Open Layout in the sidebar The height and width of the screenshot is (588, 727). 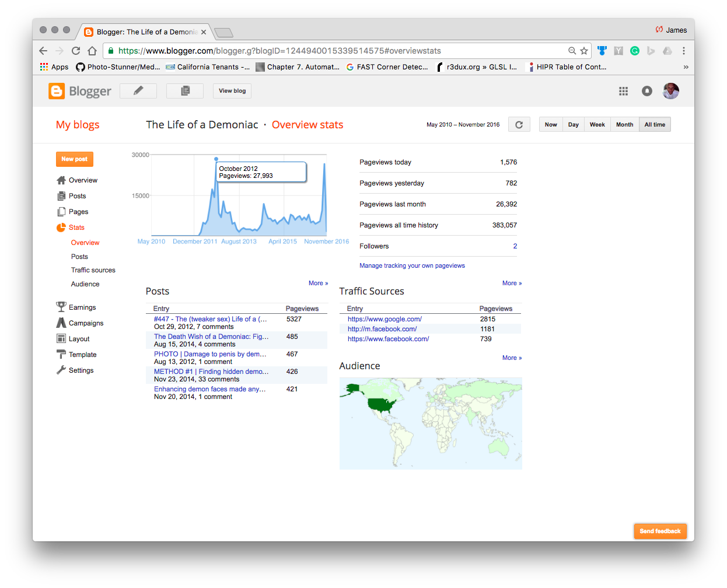pos(73,339)
